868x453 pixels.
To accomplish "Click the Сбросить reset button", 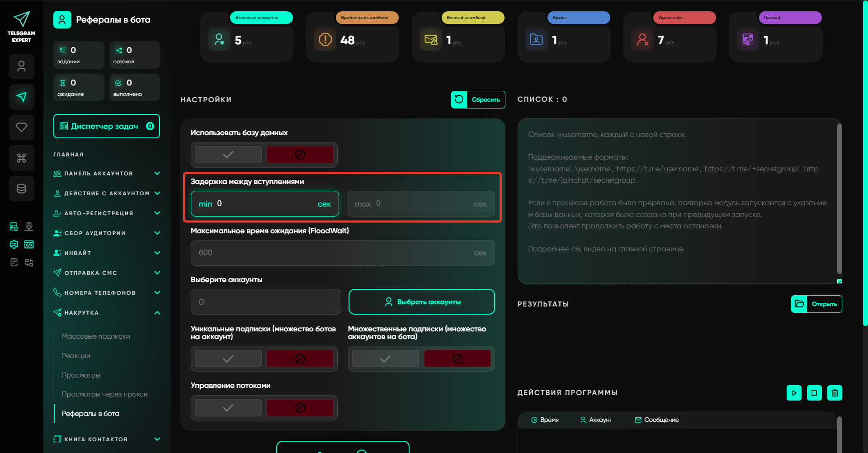I will 478,99.
